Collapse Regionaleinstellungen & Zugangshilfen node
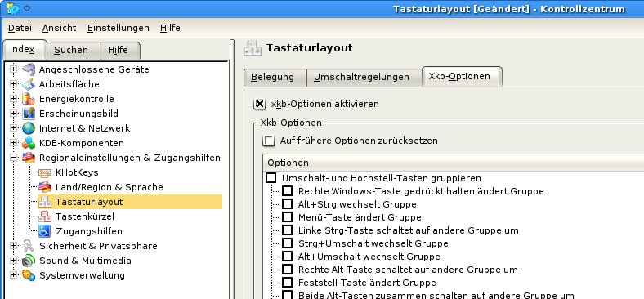644x299 pixels. pos(14,158)
